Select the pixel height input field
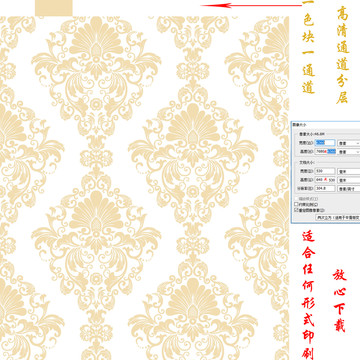This screenshot has width=360, height=360. (x=325, y=152)
